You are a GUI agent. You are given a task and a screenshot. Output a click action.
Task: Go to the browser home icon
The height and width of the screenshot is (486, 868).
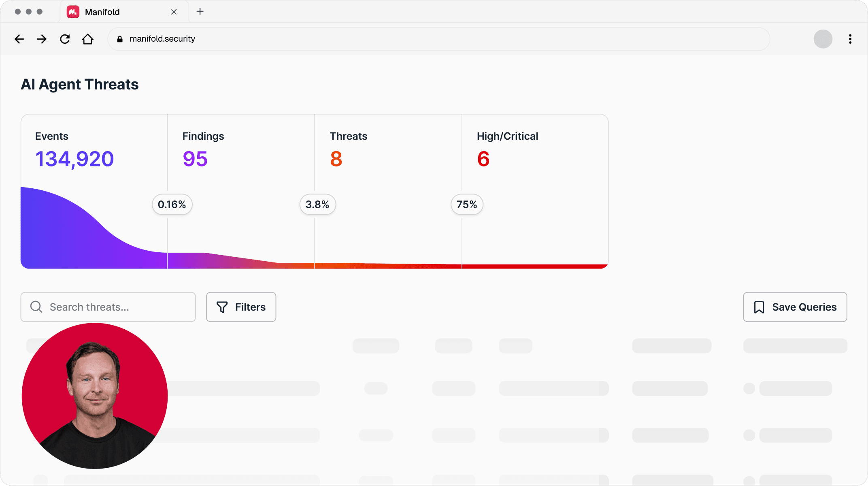[x=88, y=39]
